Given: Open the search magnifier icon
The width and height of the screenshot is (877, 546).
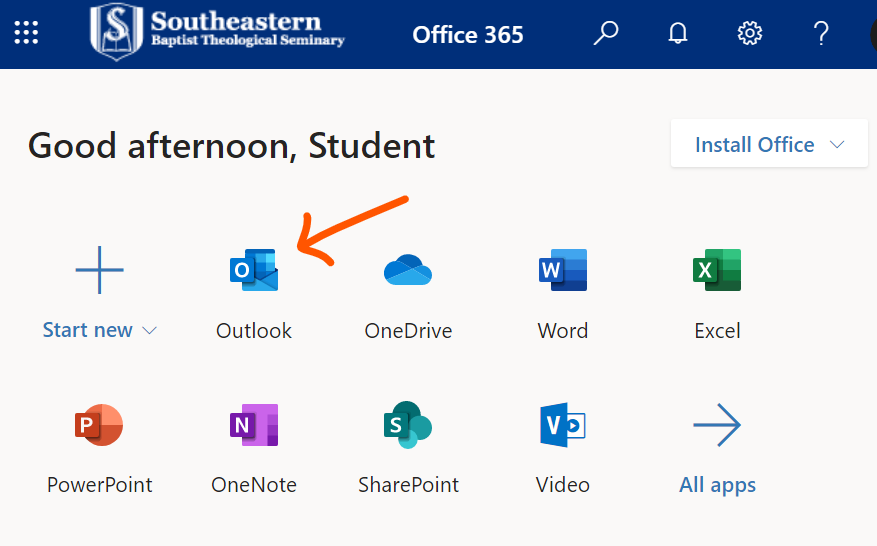Looking at the screenshot, I should point(606,33).
